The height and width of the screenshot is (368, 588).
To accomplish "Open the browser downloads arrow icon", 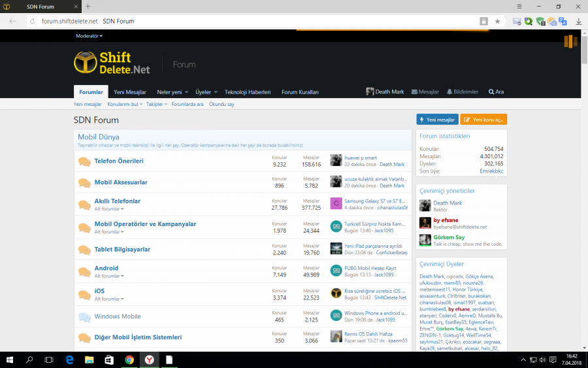I will tap(579, 21).
